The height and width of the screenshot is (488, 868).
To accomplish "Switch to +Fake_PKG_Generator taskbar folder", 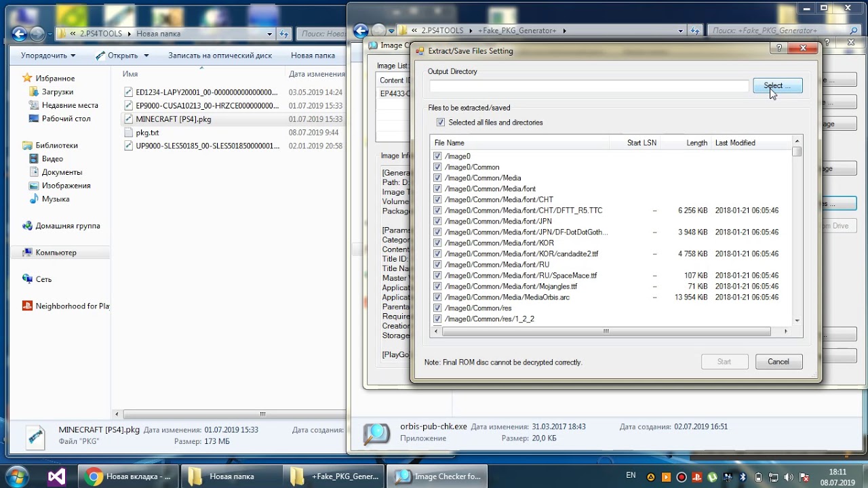I will [x=334, y=476].
